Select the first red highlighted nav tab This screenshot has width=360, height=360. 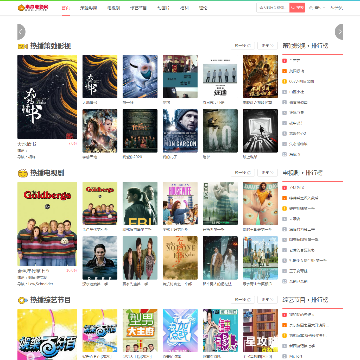point(66,8)
